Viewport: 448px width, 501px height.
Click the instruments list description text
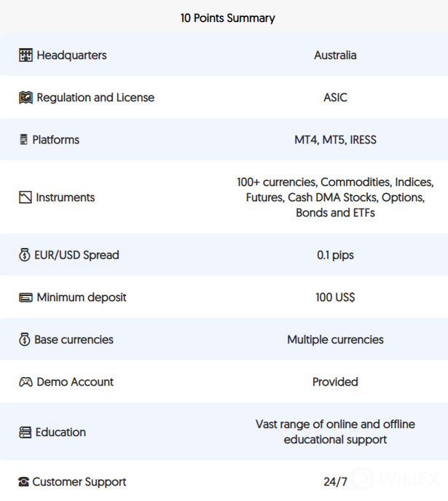tap(335, 198)
